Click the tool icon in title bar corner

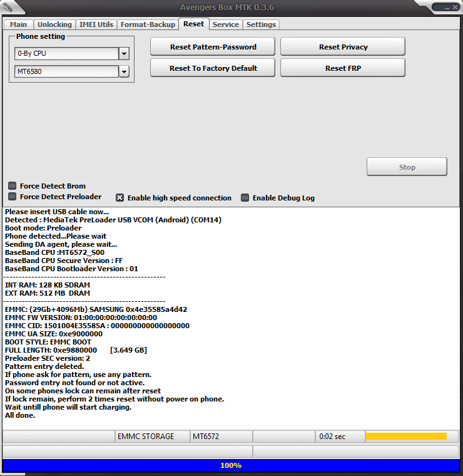(x=8, y=7)
